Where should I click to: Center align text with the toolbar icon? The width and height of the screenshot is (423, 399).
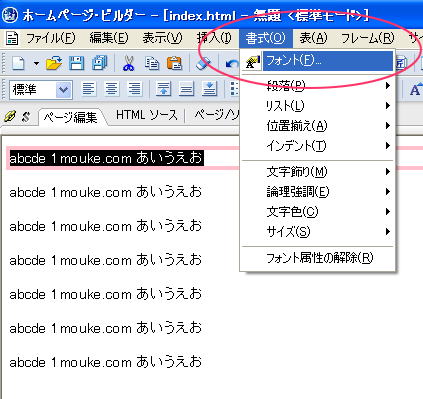(x=112, y=89)
